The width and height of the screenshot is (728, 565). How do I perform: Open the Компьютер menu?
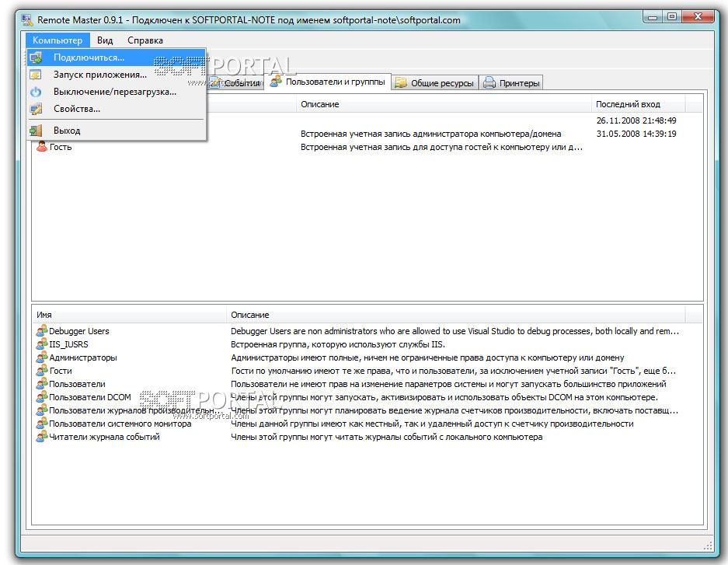[x=57, y=40]
